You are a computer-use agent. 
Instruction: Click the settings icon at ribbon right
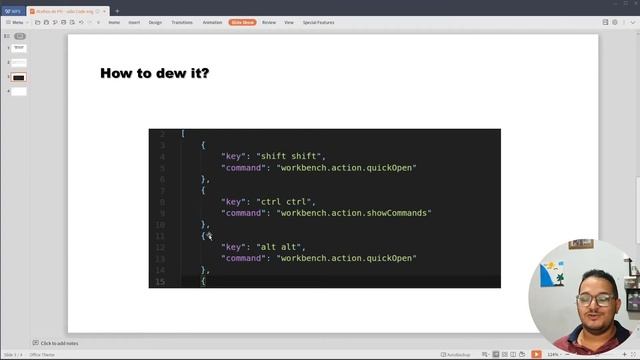[x=615, y=22]
